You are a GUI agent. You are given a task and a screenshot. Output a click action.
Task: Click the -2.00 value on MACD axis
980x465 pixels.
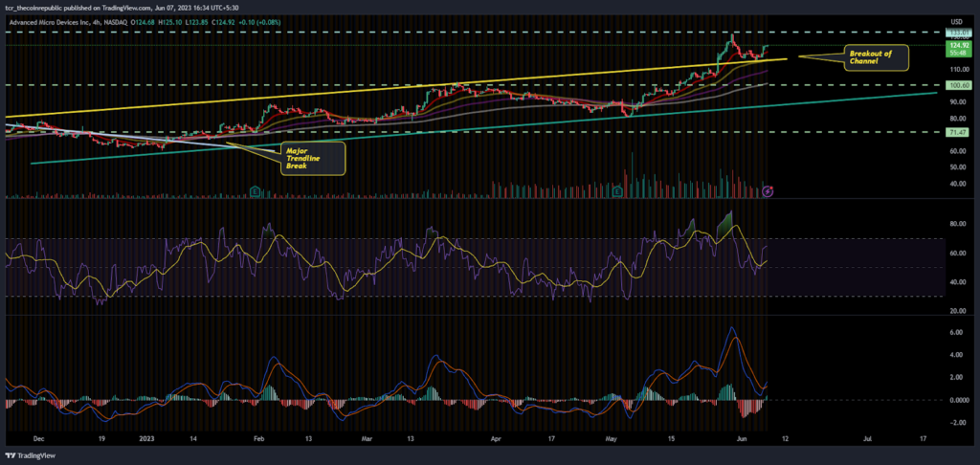(958, 423)
